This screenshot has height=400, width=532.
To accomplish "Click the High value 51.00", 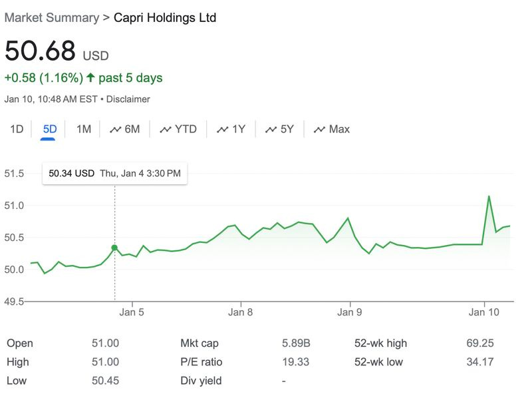I will coord(105,361).
